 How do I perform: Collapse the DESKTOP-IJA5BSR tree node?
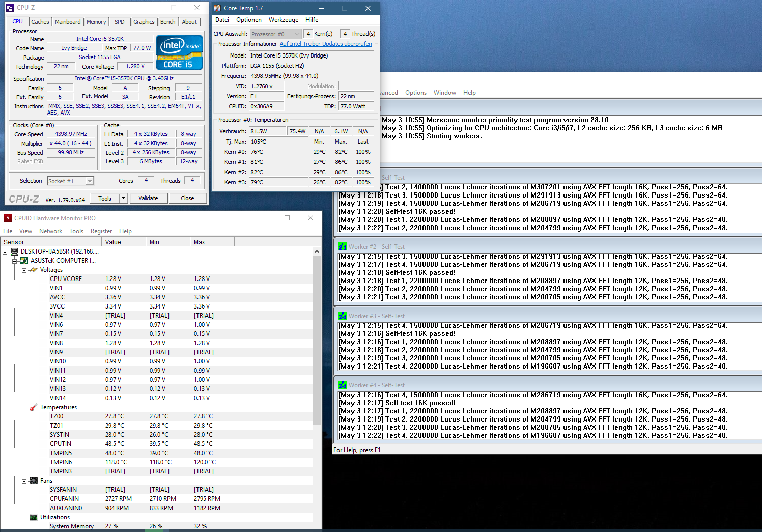point(5,251)
